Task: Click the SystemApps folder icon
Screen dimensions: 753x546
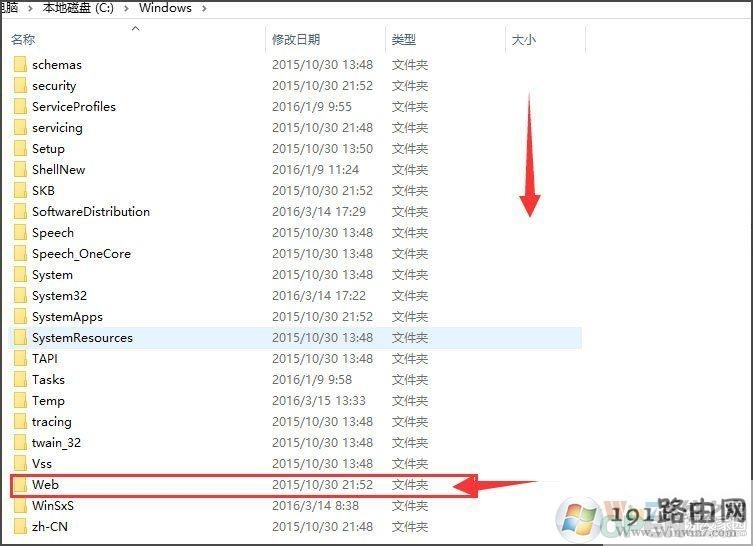Action: (20, 316)
